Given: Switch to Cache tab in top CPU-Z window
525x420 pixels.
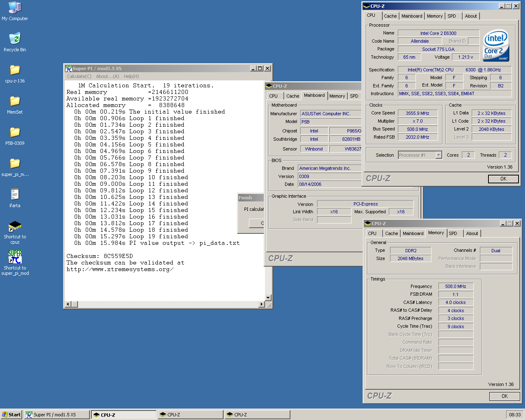Looking at the screenshot, I should pos(390,16).
